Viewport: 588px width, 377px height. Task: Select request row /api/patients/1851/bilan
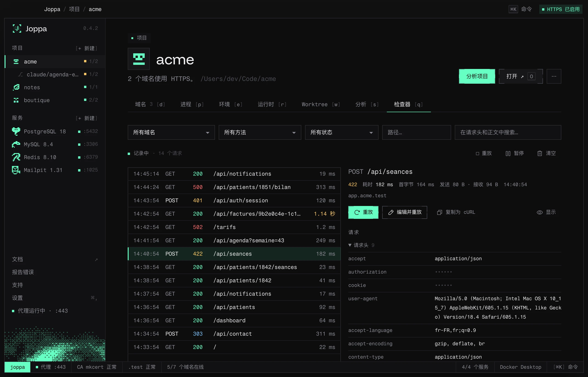point(234,187)
